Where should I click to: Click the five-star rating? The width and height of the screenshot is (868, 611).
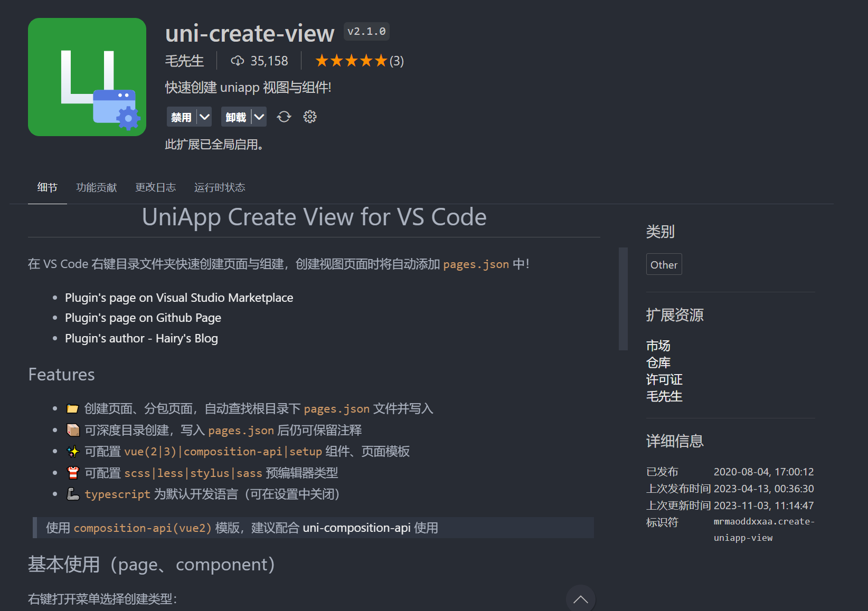[351, 61]
